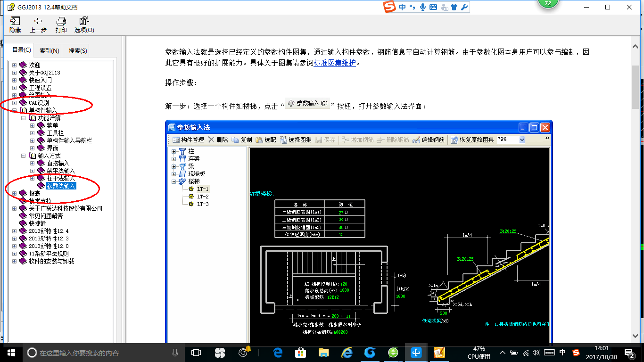The image size is (644, 362).
Task: Open the fan-shaped app on taskbar
Action: pos(220,353)
